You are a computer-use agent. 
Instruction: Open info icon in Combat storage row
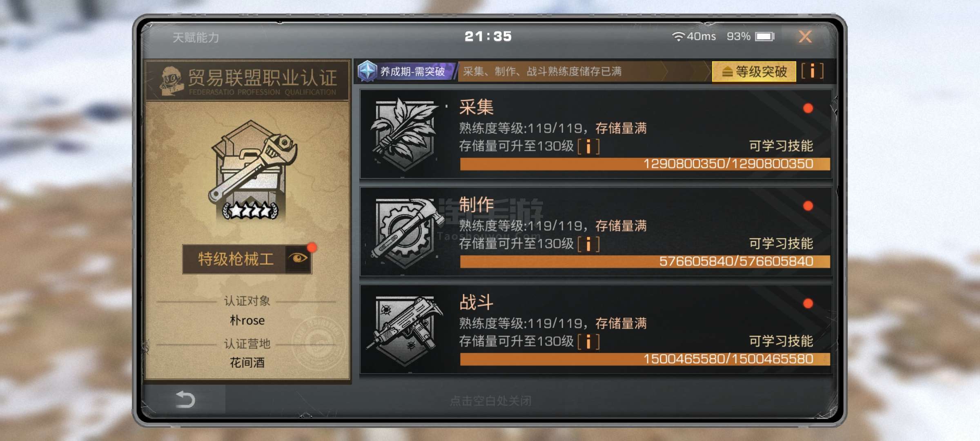click(x=588, y=342)
